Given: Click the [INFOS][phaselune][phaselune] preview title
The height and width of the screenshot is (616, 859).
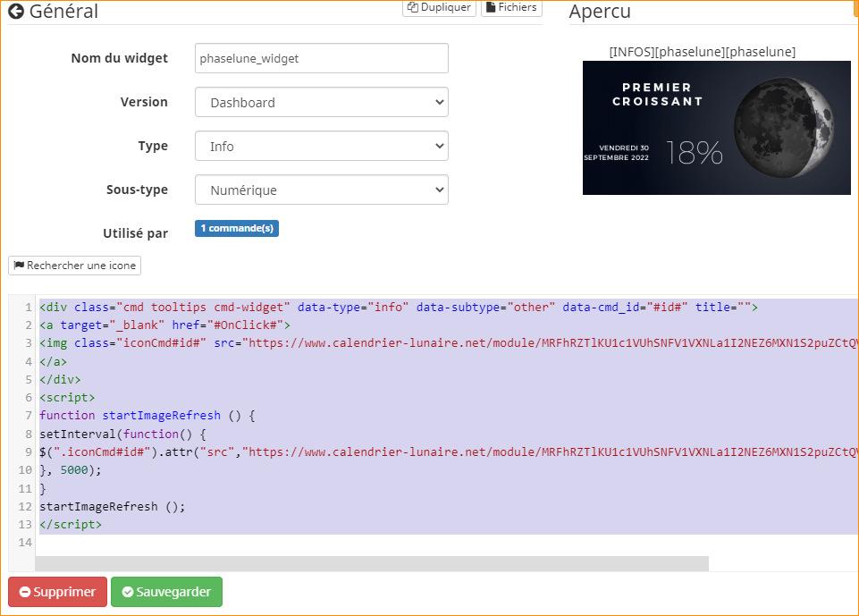Looking at the screenshot, I should pyautogui.click(x=702, y=52).
